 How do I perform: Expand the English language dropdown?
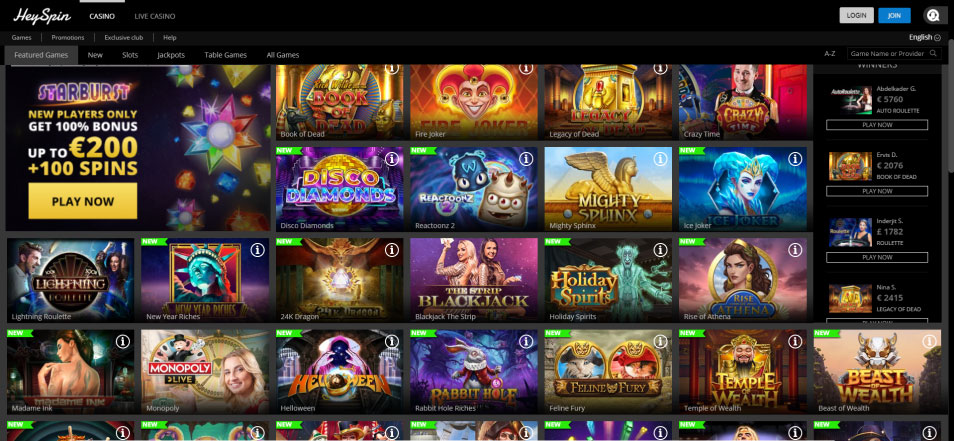coord(925,37)
